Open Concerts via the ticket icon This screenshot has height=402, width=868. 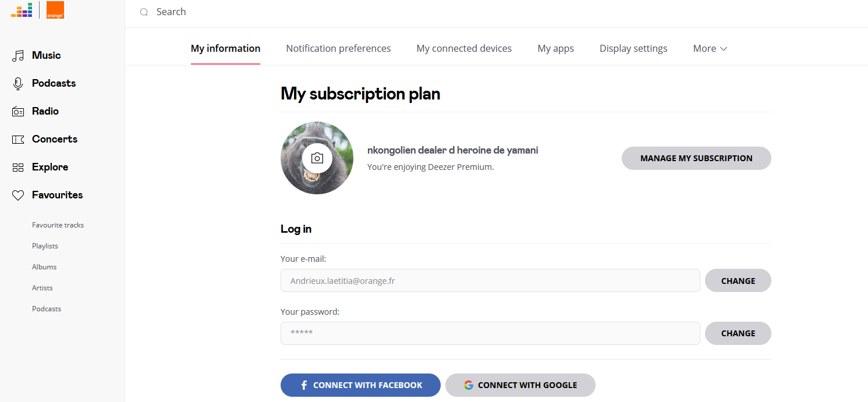[x=18, y=140]
